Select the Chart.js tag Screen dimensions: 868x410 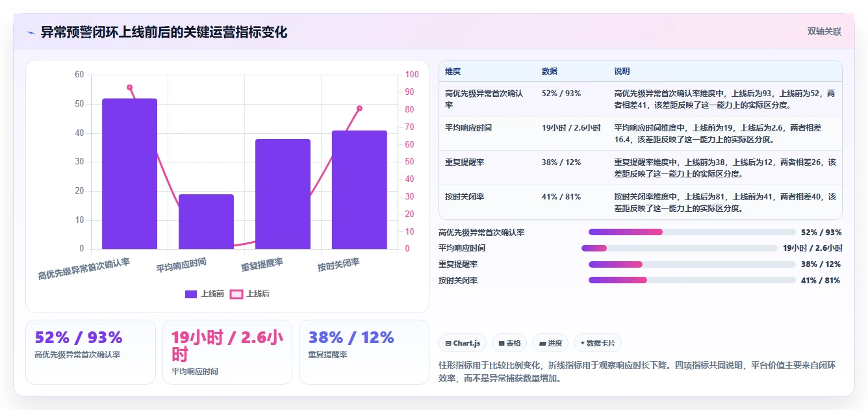pos(463,343)
